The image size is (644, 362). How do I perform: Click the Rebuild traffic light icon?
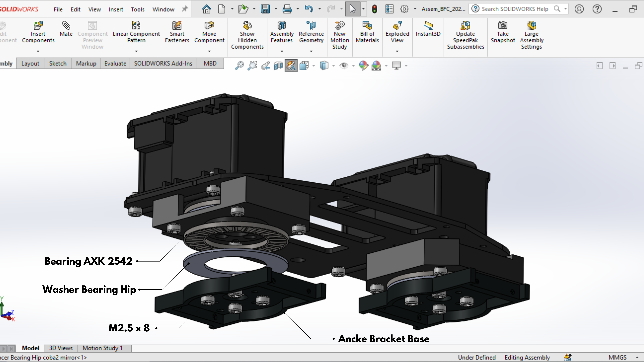coord(374,9)
